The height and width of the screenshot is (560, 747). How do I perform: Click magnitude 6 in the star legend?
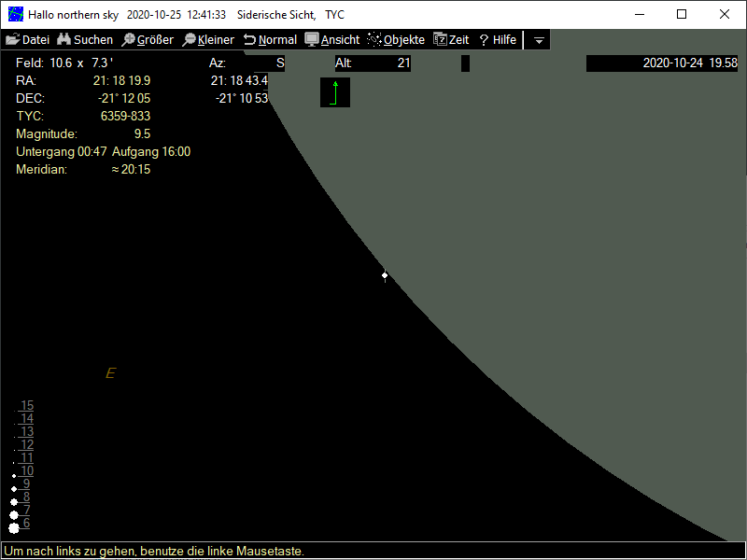[26, 524]
